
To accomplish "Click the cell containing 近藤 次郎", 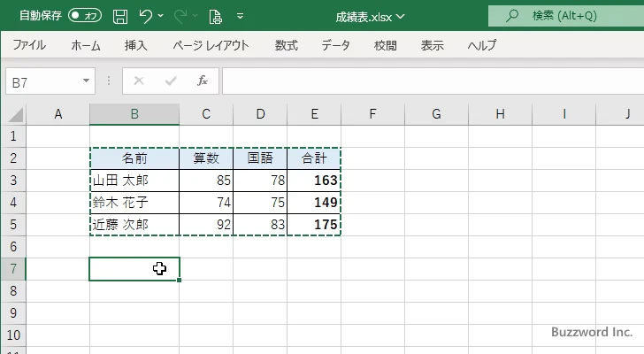I will (x=134, y=225).
